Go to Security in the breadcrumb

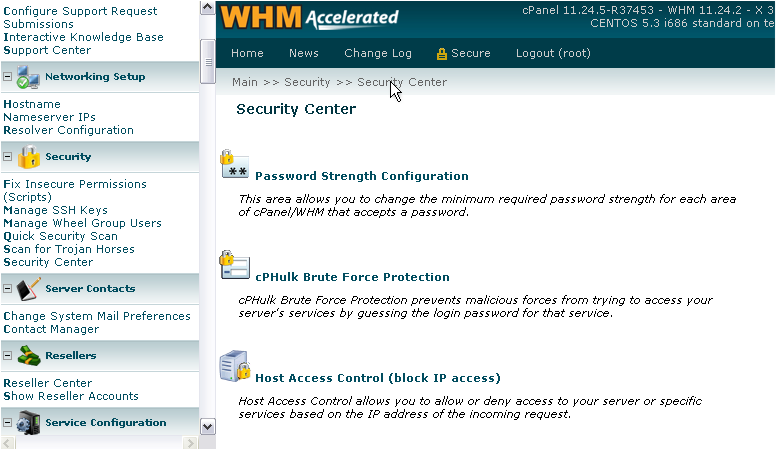pos(307,82)
